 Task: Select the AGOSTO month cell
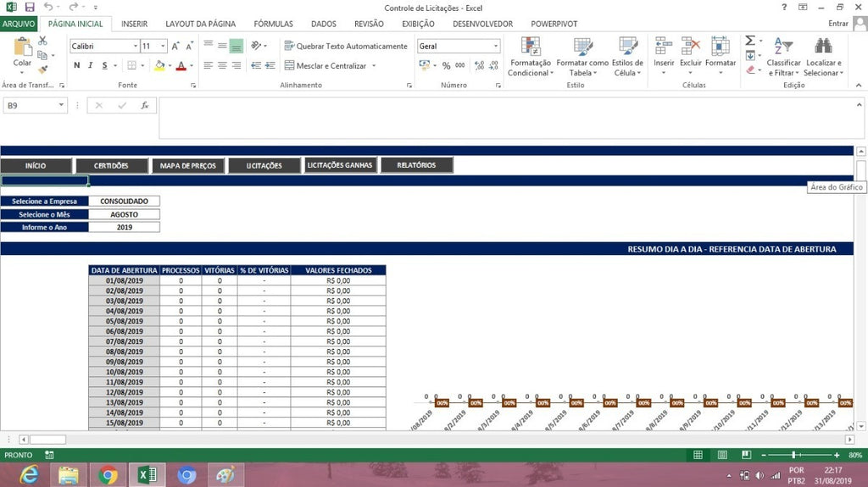(x=124, y=214)
